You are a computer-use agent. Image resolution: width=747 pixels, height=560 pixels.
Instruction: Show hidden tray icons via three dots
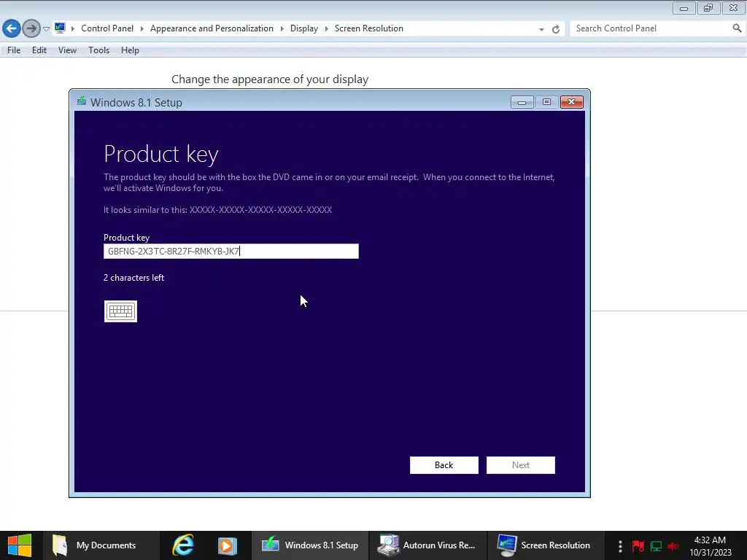coord(620,545)
